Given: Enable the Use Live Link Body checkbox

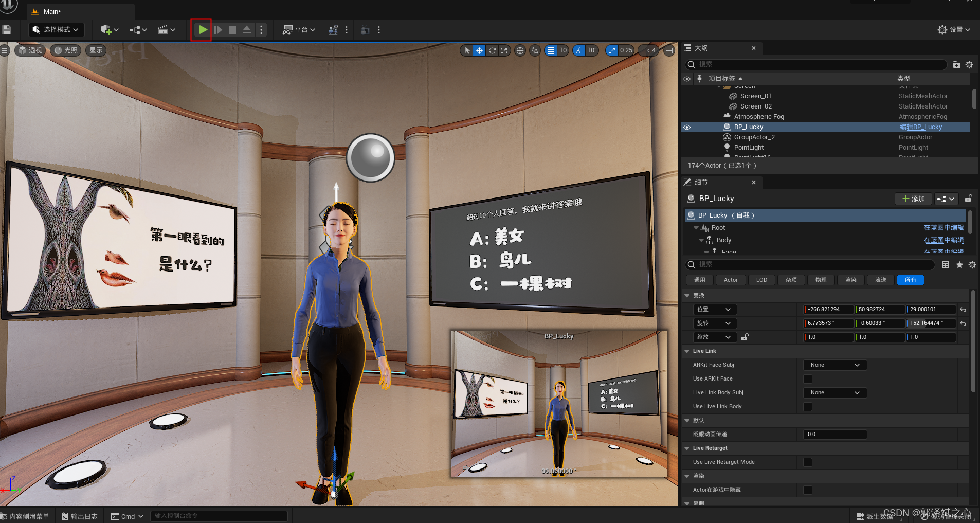Looking at the screenshot, I should pyautogui.click(x=808, y=407).
